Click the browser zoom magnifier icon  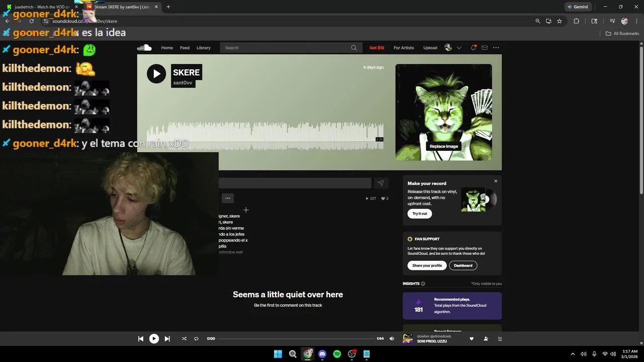[x=538, y=21]
